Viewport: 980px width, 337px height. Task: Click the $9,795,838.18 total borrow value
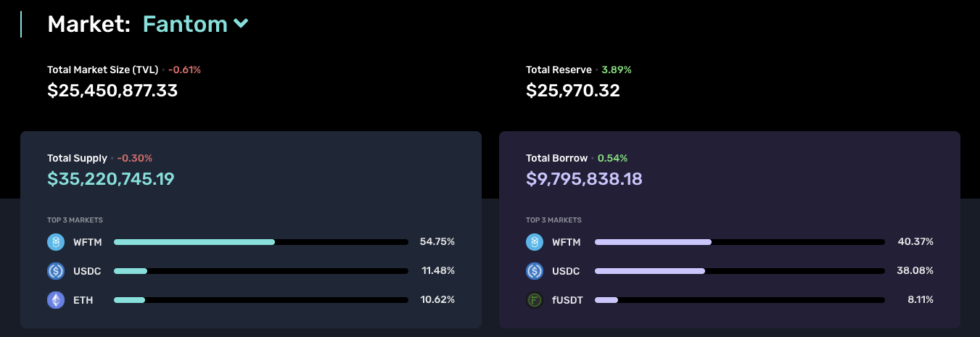[x=584, y=178]
